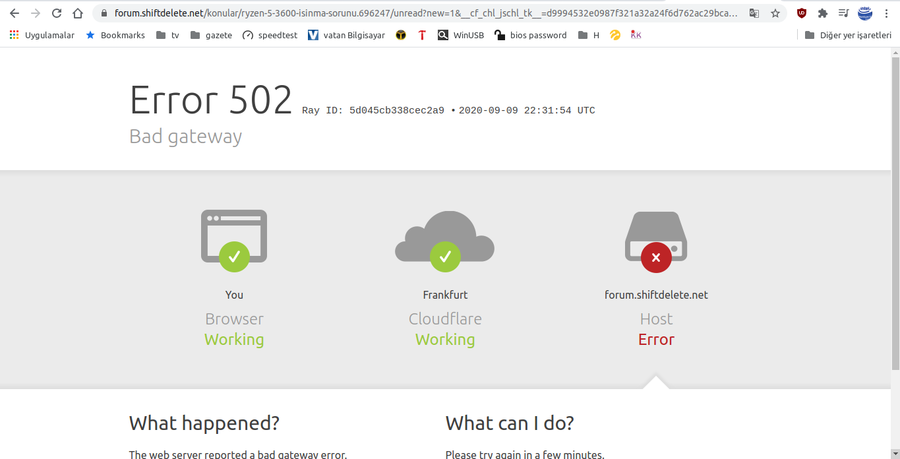Go back to the previous page
The image size is (900, 459).
coord(14,13)
